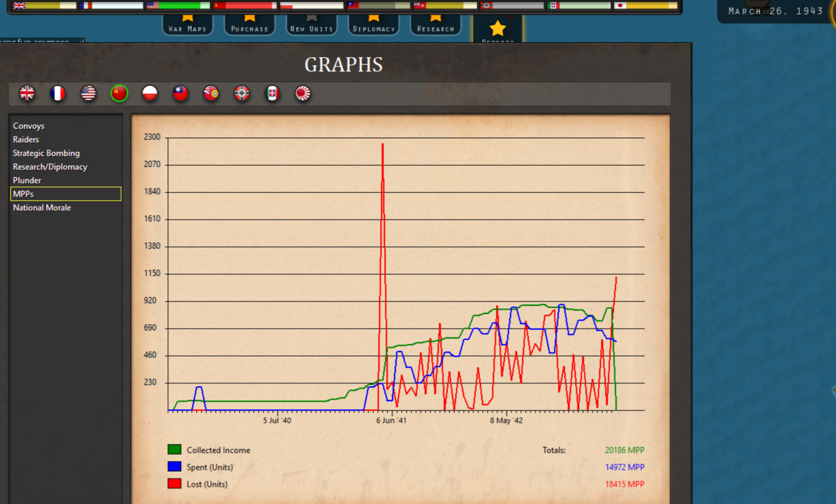Select the Germany iron cross flag button
The width and height of the screenshot is (836, 504).
click(241, 93)
